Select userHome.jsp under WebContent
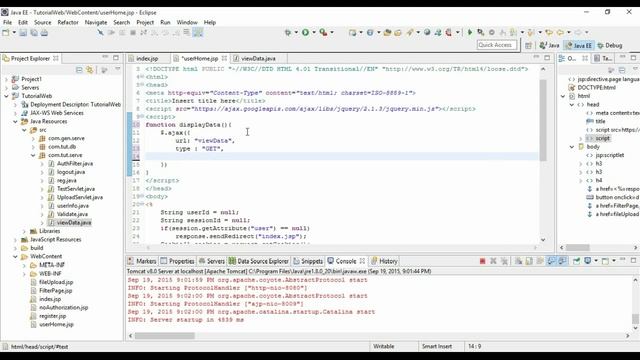This screenshot has height=360, width=640. tap(56, 324)
